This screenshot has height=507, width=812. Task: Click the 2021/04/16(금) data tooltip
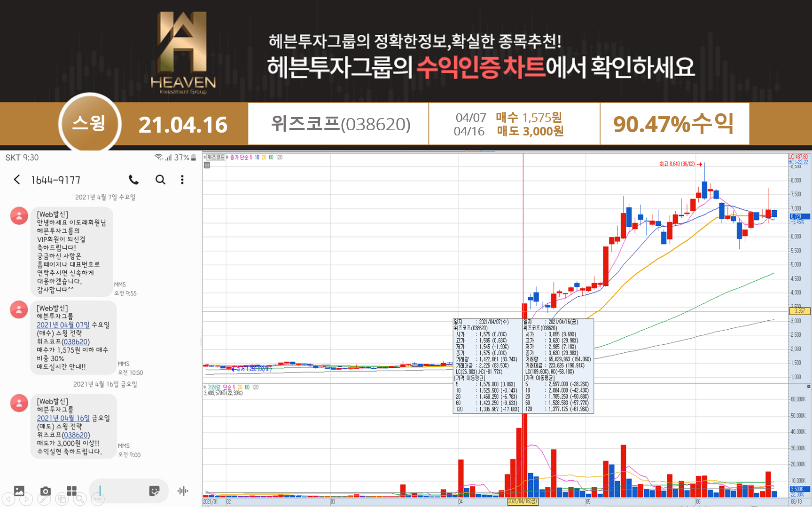(x=559, y=366)
